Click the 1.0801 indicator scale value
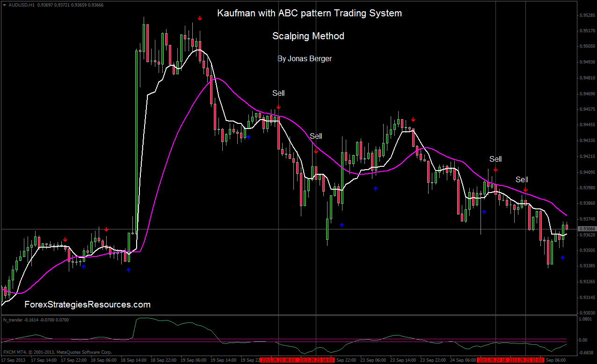The image size is (597, 364). pos(587,319)
